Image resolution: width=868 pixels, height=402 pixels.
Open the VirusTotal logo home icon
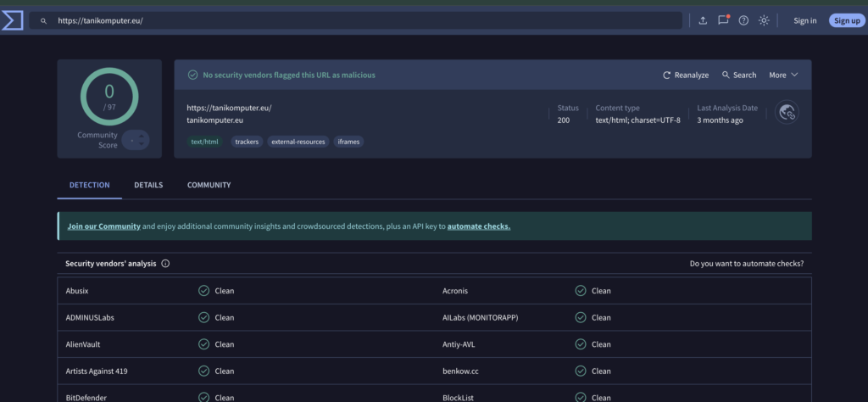[12, 20]
